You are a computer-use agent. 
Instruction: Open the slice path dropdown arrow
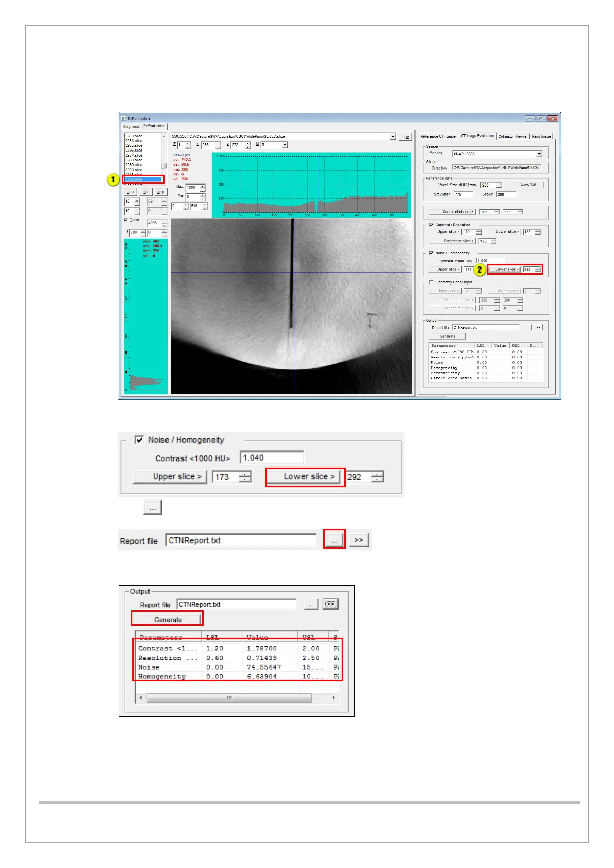coord(393,137)
